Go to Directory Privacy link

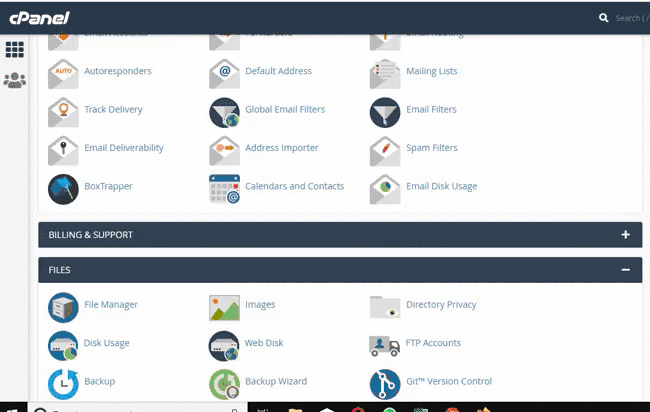coord(441,305)
